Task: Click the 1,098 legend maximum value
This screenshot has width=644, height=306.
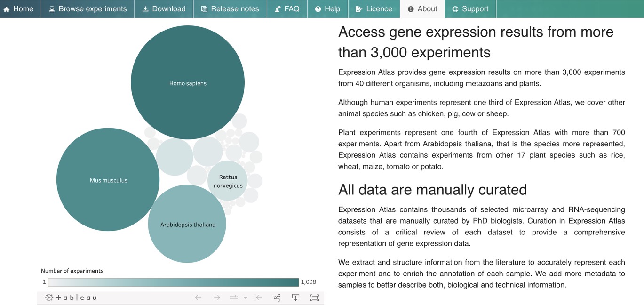Action: point(309,282)
